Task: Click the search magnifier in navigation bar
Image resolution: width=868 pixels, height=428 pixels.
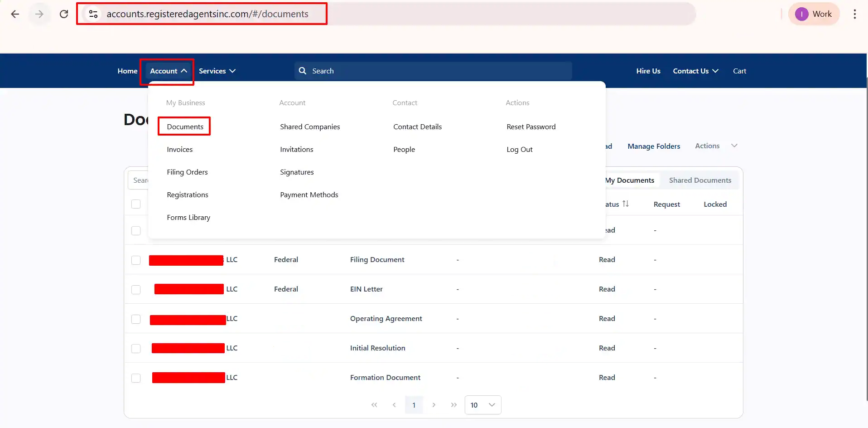Action: [303, 71]
